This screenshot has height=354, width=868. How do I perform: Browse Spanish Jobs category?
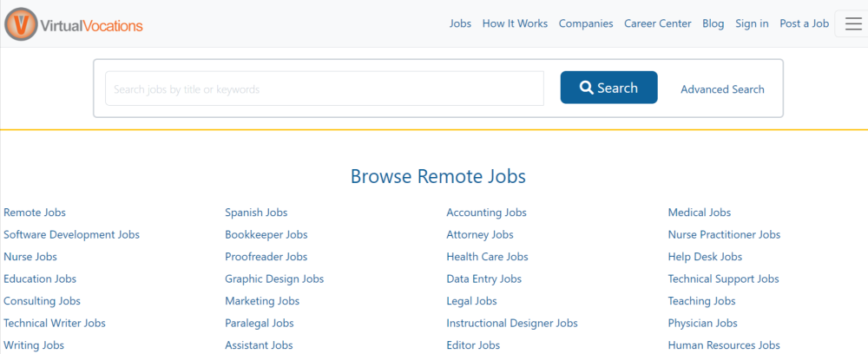tap(256, 213)
